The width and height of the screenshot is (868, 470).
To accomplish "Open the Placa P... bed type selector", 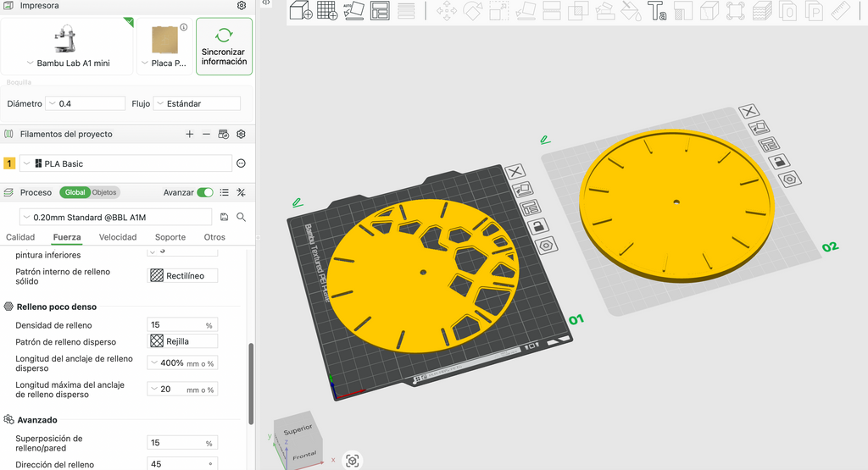I will tap(165, 47).
